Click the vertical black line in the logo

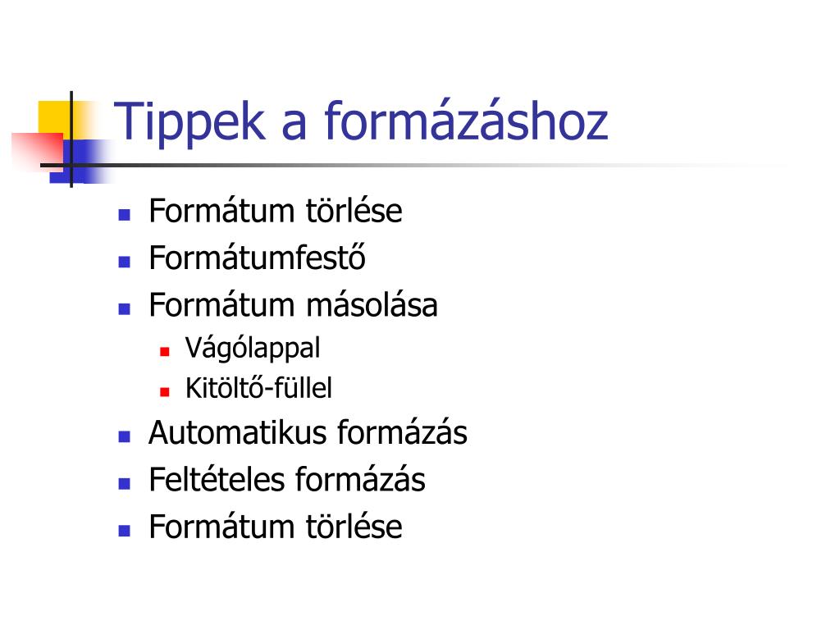tap(71, 139)
